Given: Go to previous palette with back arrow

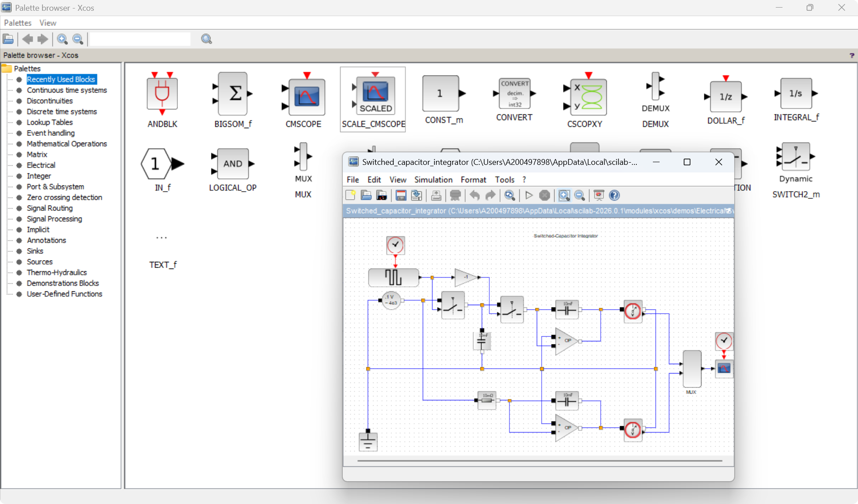Looking at the screenshot, I should (x=28, y=39).
